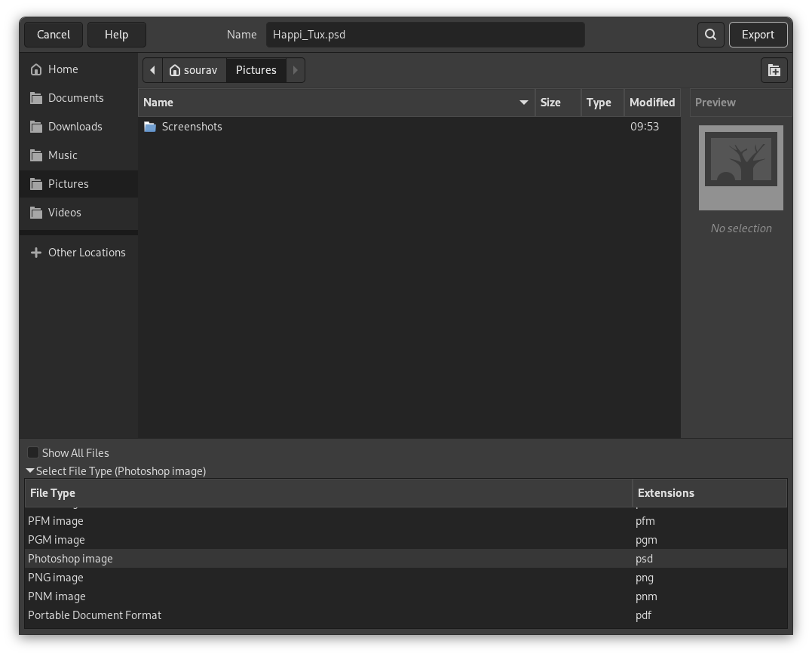The height and width of the screenshot is (656, 812).
Task: Click the Screenshots folder icon
Action: point(150,127)
